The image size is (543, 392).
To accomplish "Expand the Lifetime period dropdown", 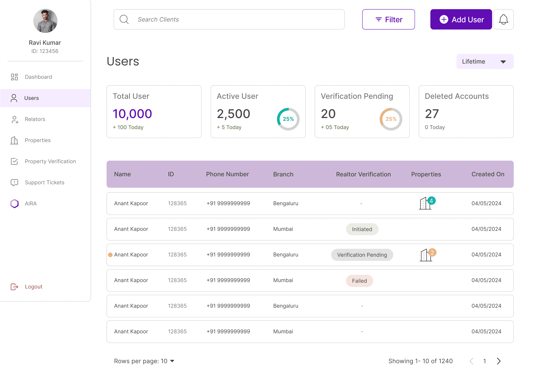I will [x=485, y=62].
